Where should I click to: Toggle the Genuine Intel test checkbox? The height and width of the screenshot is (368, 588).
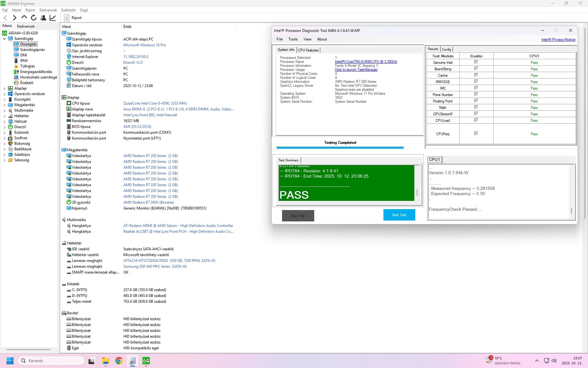(476, 62)
